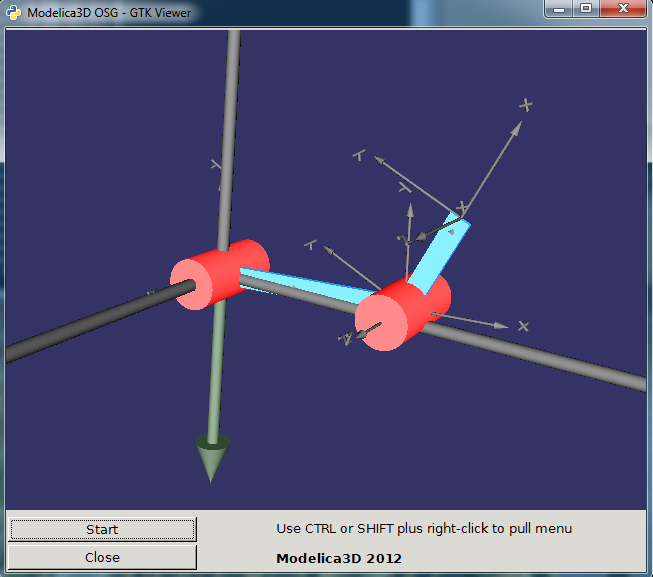Click the "Modelica3D 2012" label
Screen dimensions: 653x577
(x=339, y=558)
